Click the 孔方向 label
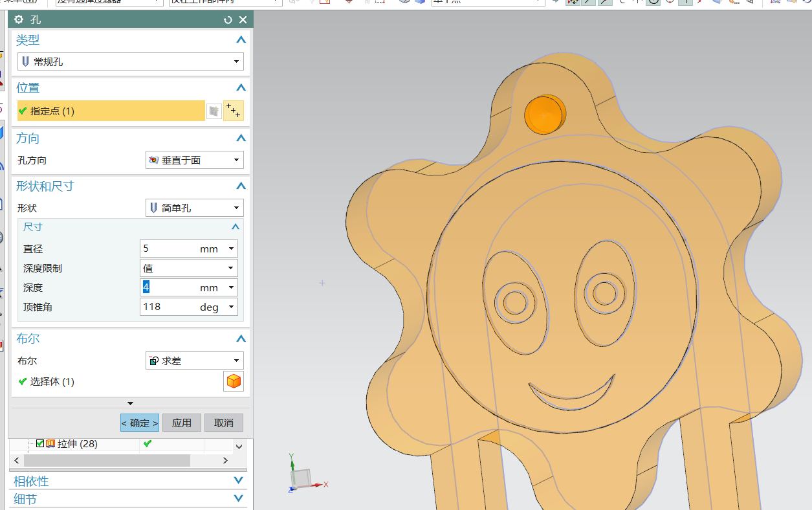812x510 pixels. click(x=32, y=160)
